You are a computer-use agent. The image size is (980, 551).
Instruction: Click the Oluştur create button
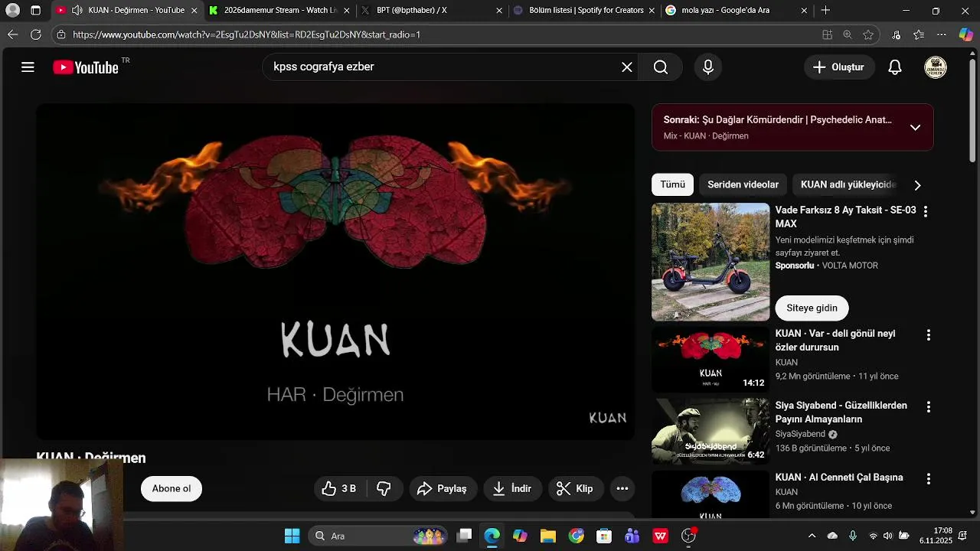point(838,67)
